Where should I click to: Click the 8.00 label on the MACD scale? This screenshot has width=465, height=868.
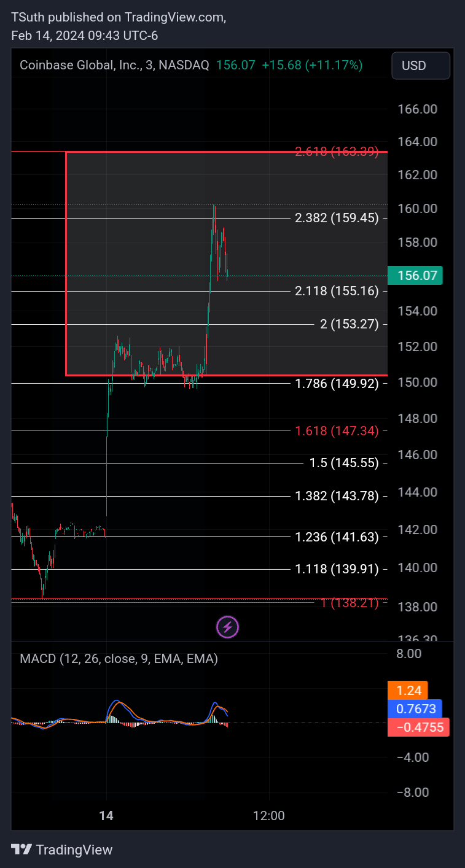409,654
